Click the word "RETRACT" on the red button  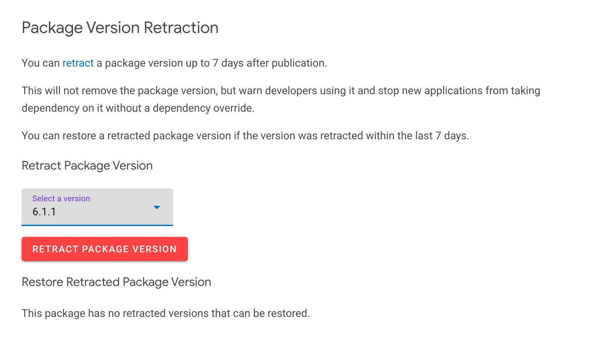coord(55,249)
